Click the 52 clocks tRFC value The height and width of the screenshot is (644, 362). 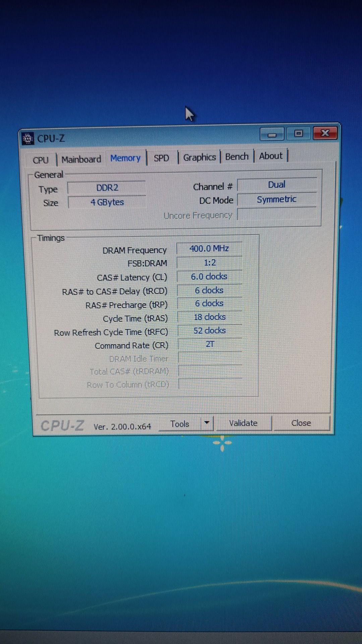(x=209, y=331)
